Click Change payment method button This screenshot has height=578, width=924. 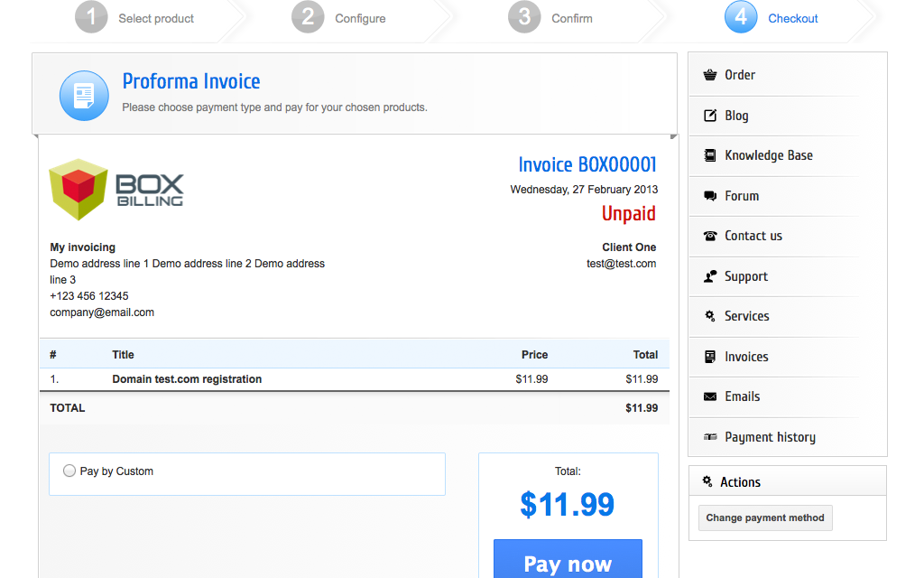click(x=765, y=517)
